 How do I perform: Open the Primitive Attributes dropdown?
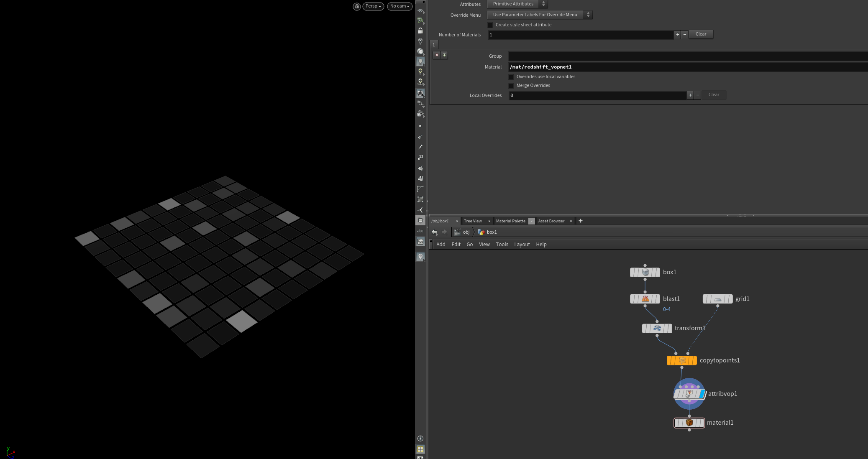point(517,4)
